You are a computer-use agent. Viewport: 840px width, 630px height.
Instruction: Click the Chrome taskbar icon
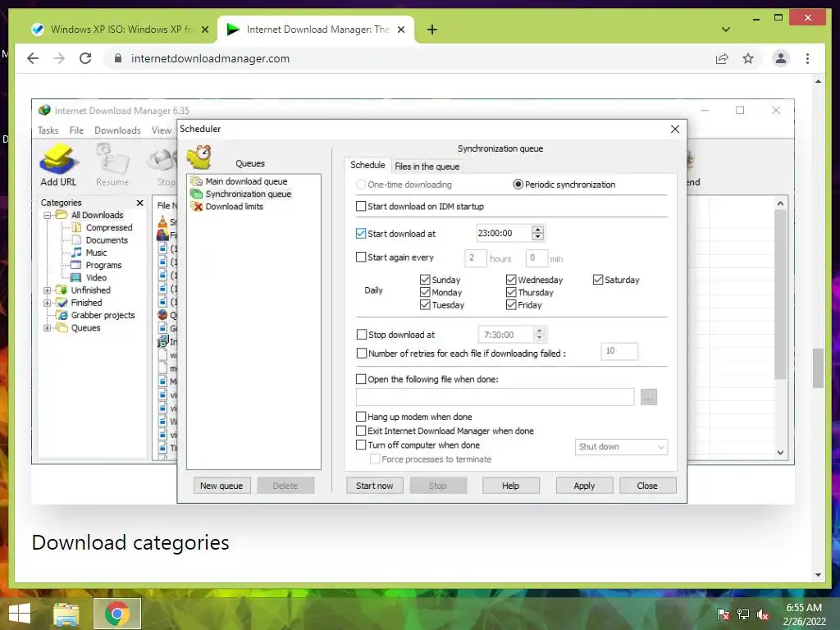click(116, 614)
